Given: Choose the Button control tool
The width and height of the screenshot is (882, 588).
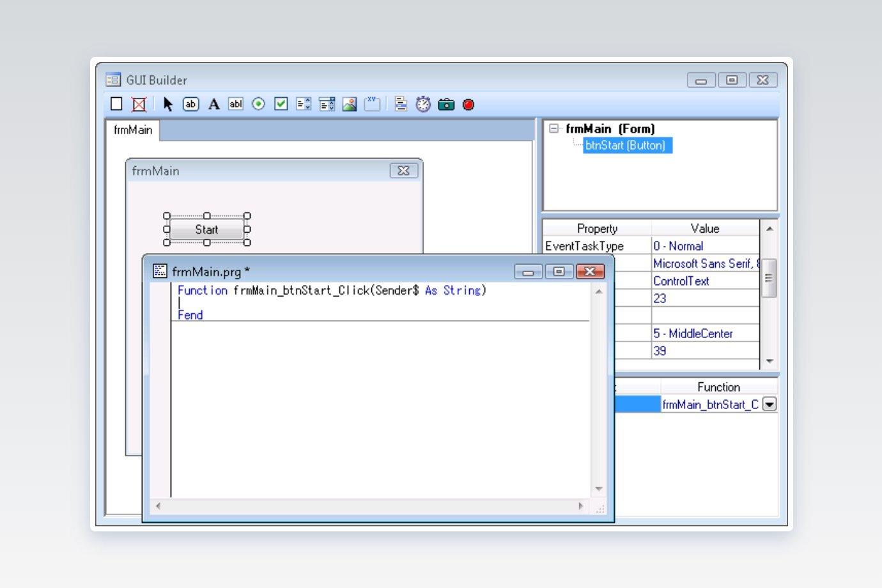Looking at the screenshot, I should click(x=190, y=104).
